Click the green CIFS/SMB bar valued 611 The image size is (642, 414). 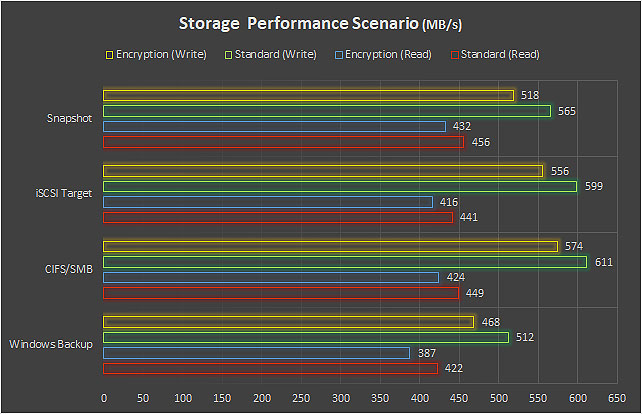(x=345, y=262)
